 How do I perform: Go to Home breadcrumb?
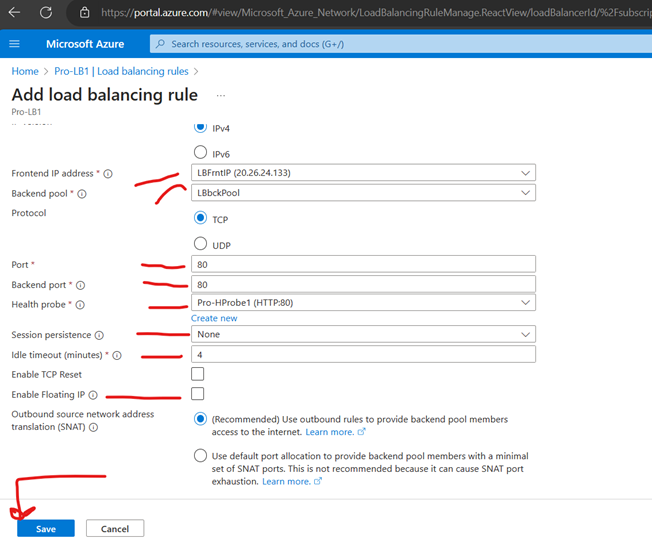25,72
